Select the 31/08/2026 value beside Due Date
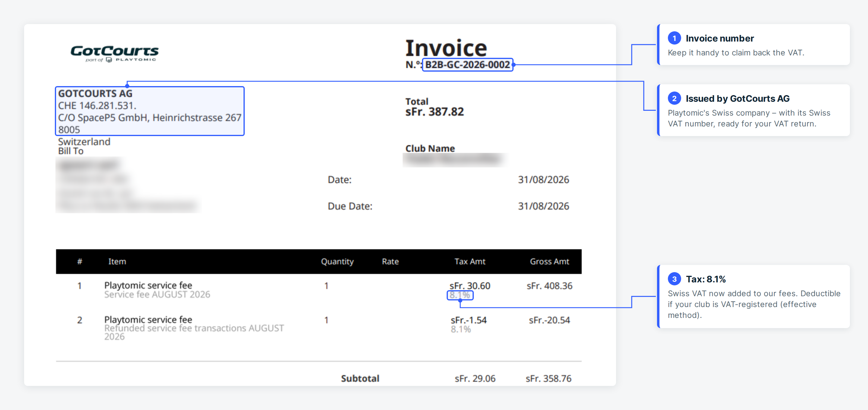868x410 pixels. coord(543,206)
